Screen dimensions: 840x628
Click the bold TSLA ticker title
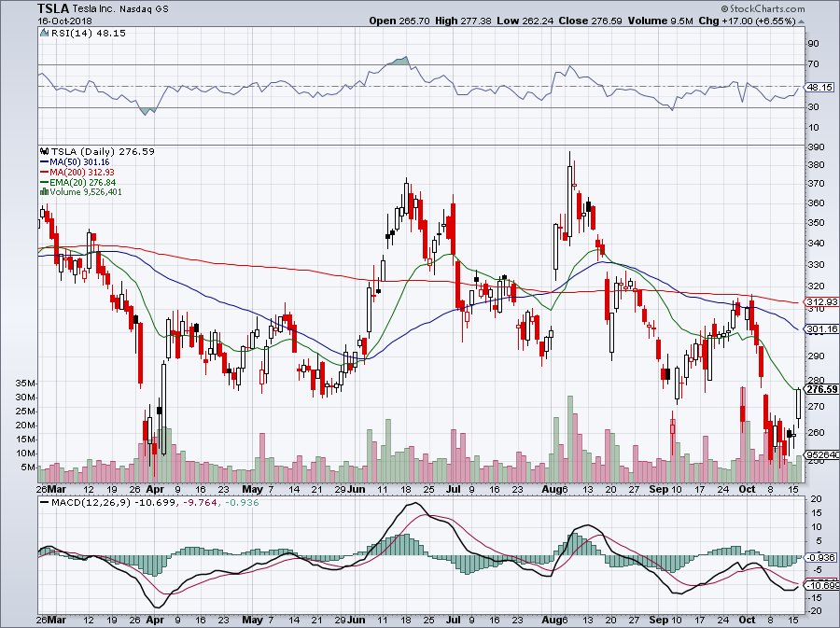click(53, 8)
